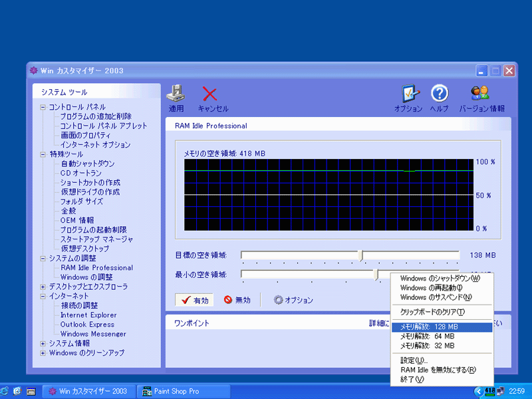Choose メモリ解放: 64 MB menu item
Image resolution: width=532 pixels, height=399 pixels.
(442, 336)
